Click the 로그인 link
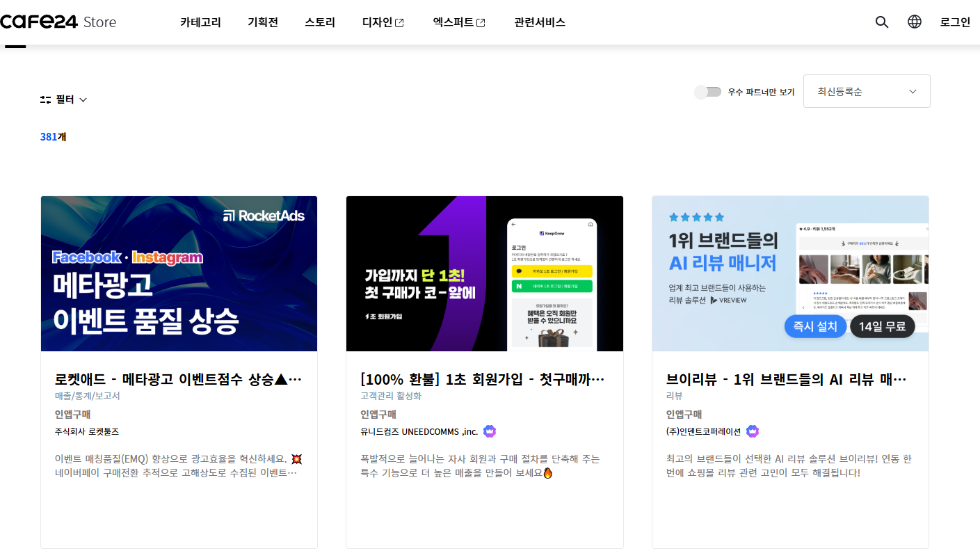This screenshot has height=560, width=980. tap(955, 22)
